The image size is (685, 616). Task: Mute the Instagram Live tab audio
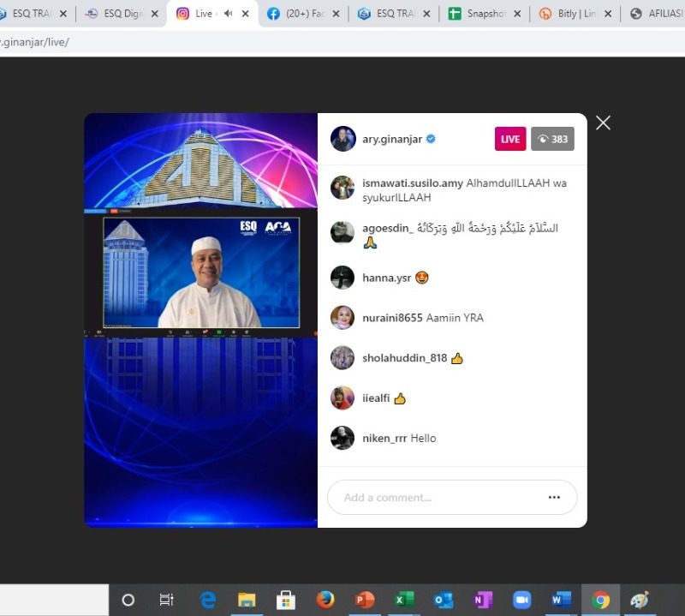tap(228, 14)
